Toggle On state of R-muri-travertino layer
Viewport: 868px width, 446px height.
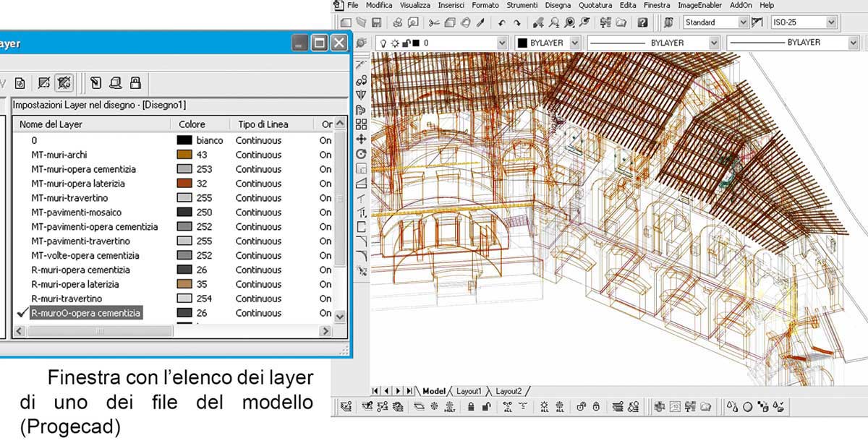[325, 299]
